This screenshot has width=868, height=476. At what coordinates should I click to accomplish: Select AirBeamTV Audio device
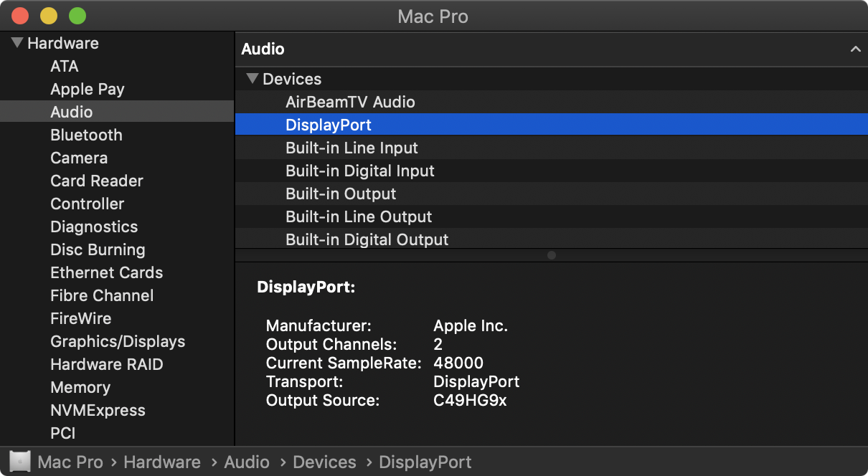(x=350, y=102)
